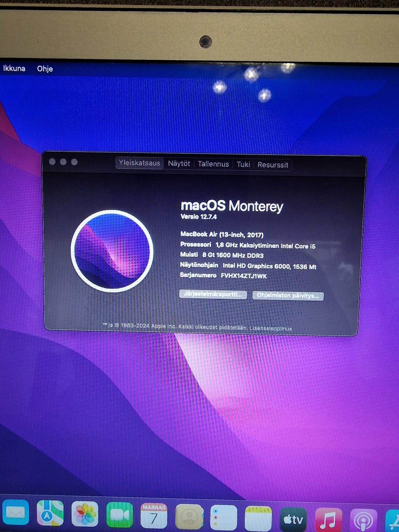
Task: Open the Tuki tab
Action: click(x=243, y=165)
